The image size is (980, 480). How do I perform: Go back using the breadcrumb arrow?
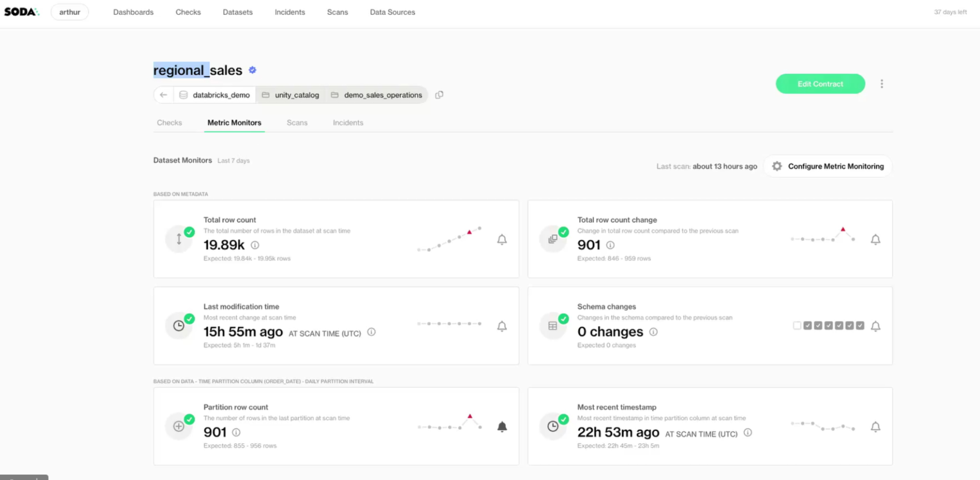163,95
